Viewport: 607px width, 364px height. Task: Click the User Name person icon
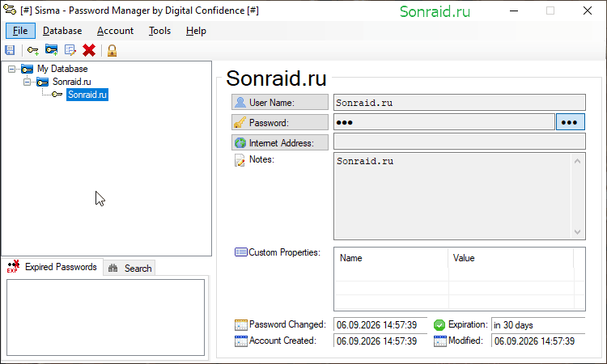240,102
